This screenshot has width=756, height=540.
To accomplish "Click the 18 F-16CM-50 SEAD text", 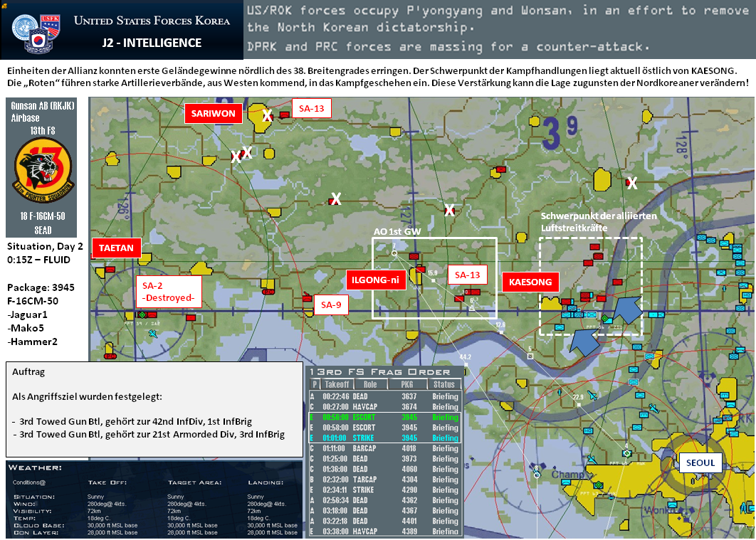I will click(43, 223).
